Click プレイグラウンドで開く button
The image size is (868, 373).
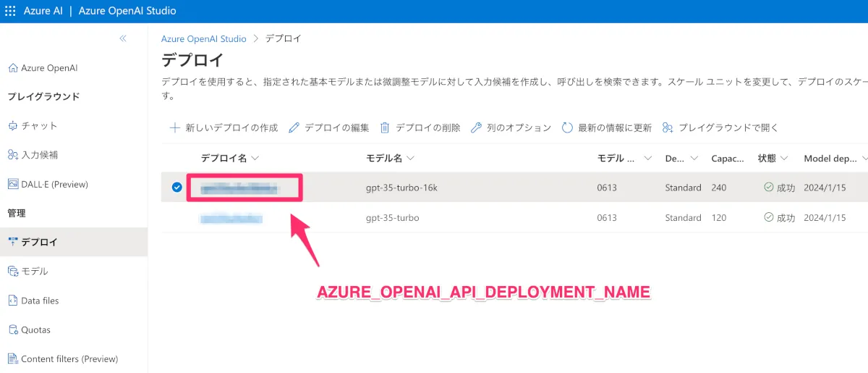(720, 127)
